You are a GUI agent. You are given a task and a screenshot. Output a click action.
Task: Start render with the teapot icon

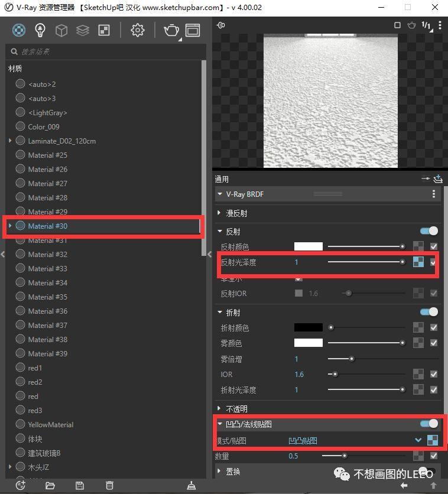(172, 31)
